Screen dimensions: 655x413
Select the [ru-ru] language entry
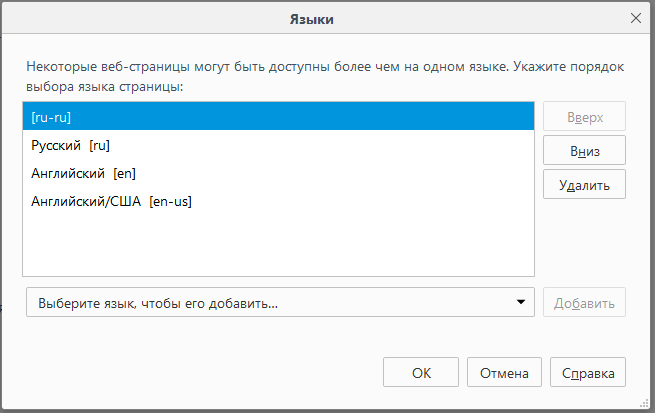(x=278, y=117)
